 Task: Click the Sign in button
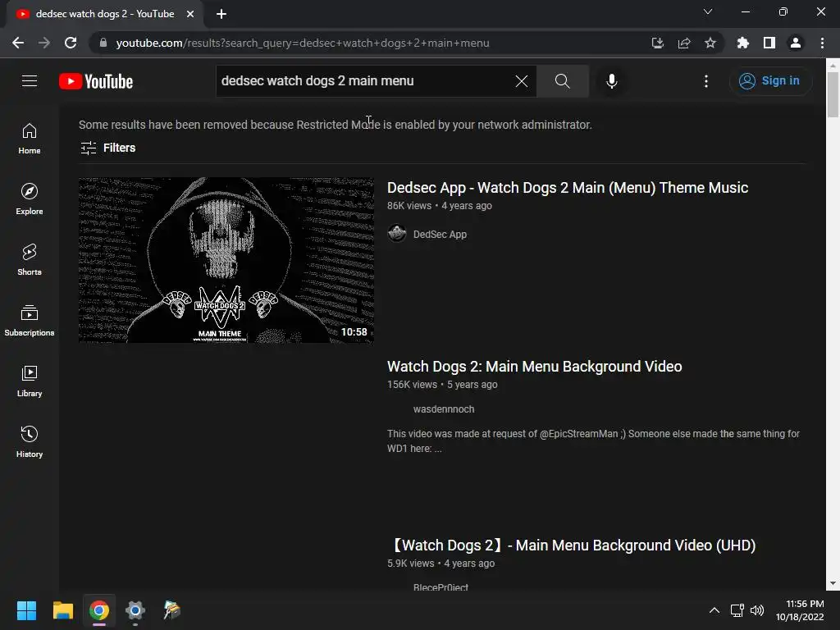tap(769, 81)
